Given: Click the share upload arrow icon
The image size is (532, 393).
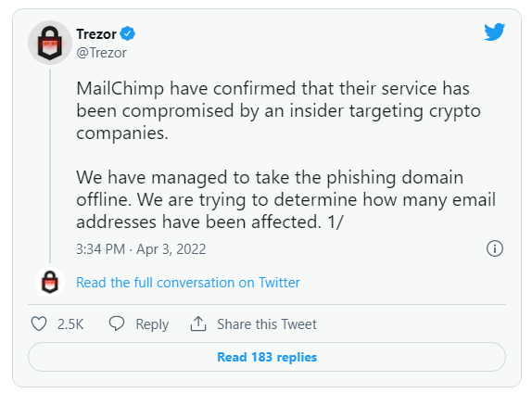Looking at the screenshot, I should (198, 323).
